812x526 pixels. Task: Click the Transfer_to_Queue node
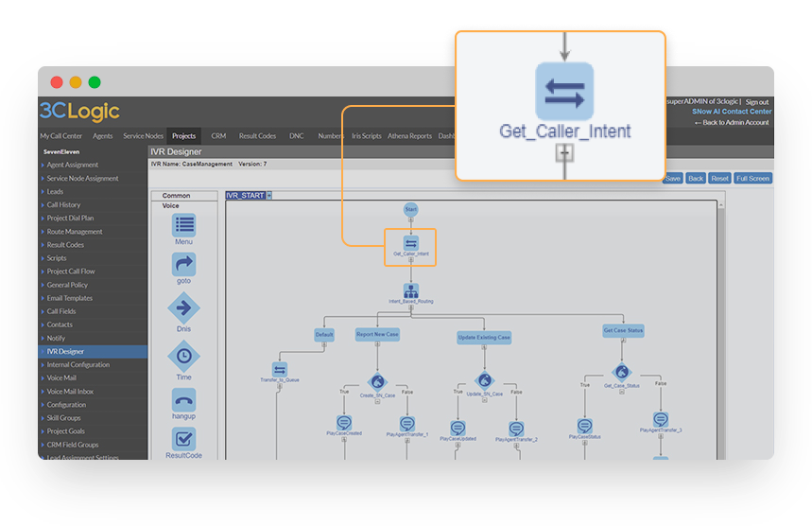click(x=280, y=370)
